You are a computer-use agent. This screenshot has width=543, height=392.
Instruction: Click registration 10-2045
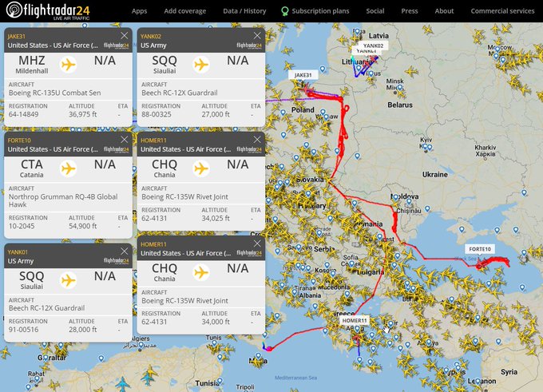coord(22,226)
